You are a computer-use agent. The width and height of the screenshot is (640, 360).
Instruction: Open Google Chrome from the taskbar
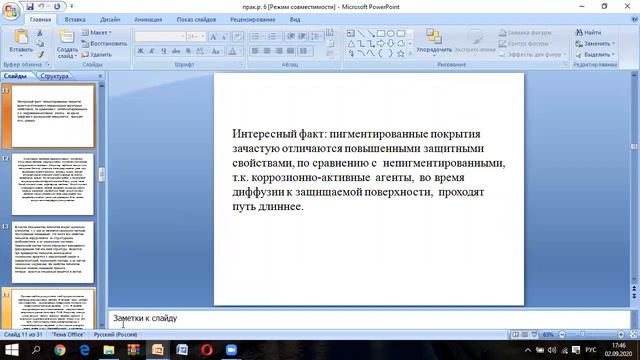click(x=60, y=350)
